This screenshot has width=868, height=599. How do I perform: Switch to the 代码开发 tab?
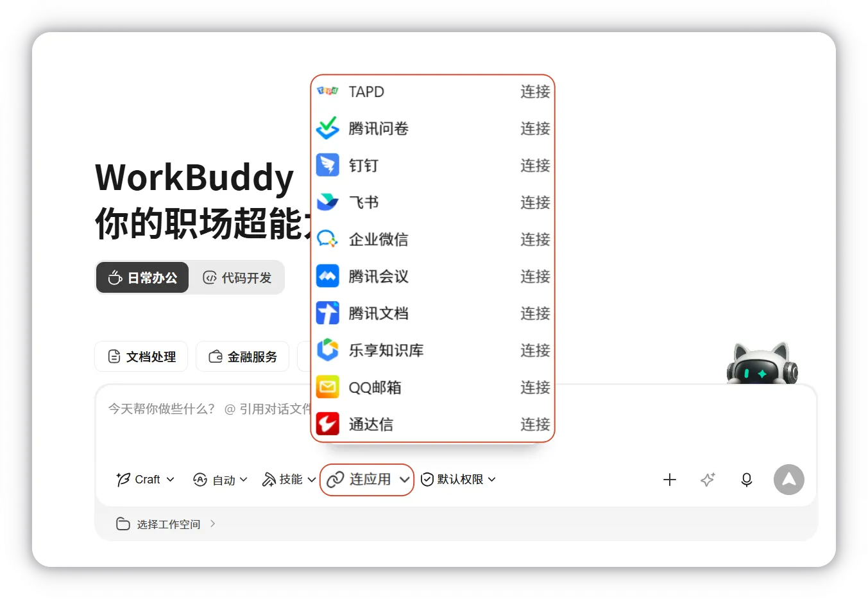237,277
